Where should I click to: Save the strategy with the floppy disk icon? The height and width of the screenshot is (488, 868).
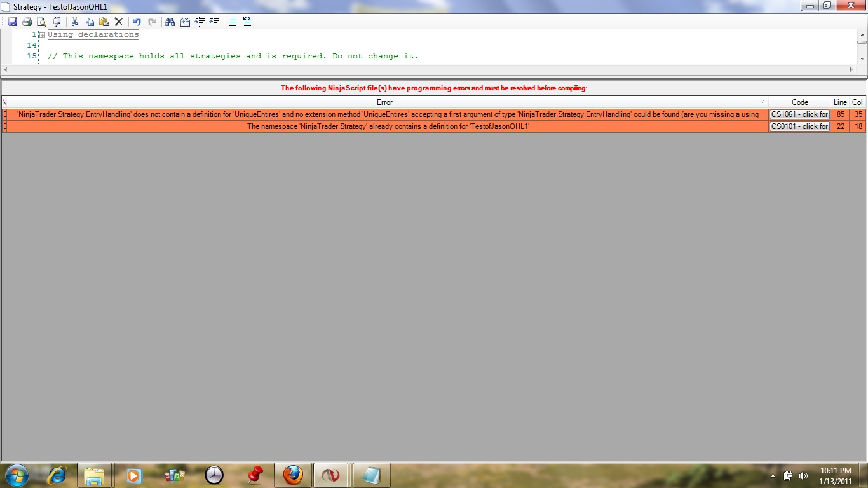13,22
